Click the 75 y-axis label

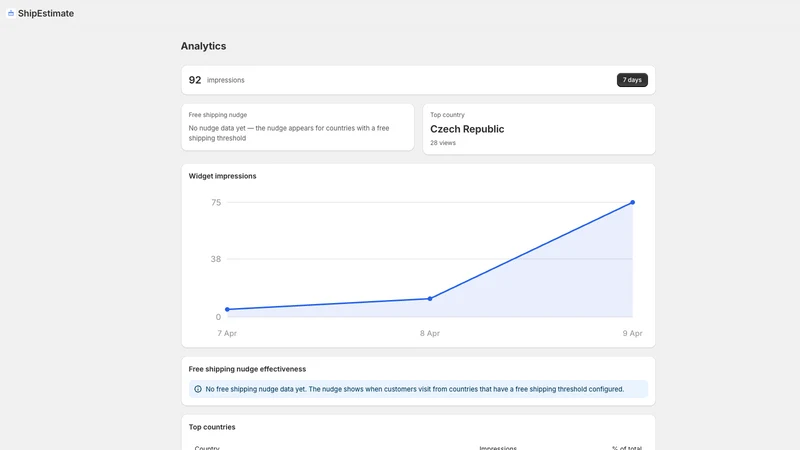(x=216, y=203)
